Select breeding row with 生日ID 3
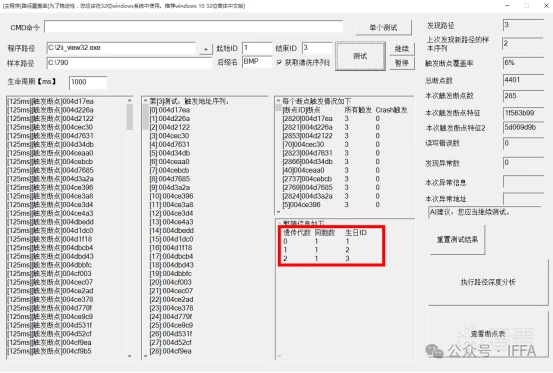The image size is (553, 373). [317, 258]
